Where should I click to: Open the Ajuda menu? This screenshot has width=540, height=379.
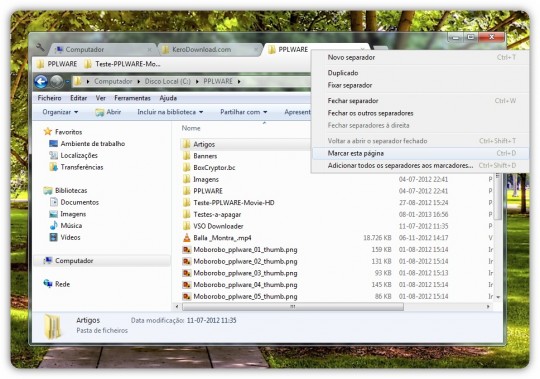pyautogui.click(x=168, y=98)
